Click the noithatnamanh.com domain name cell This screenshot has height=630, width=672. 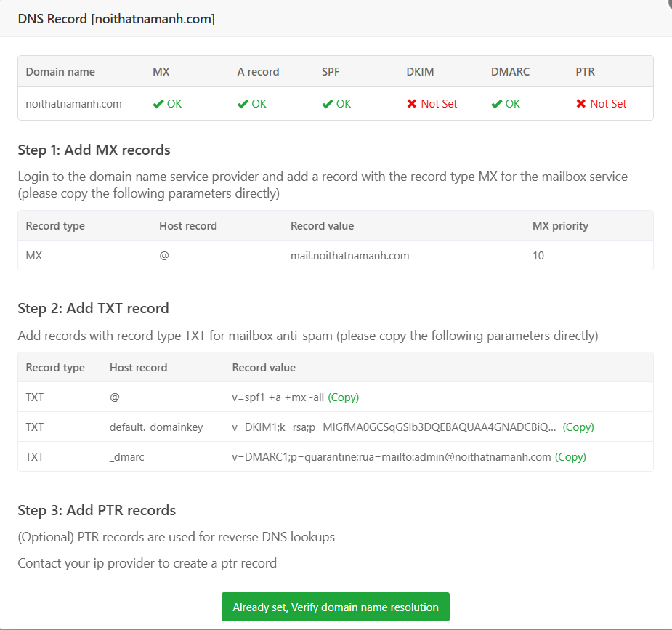73,104
